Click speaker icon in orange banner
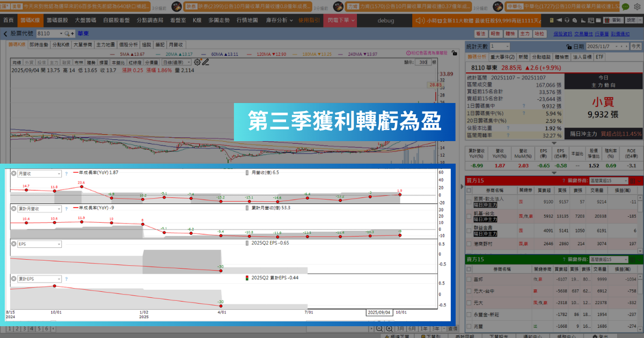 click(421, 20)
